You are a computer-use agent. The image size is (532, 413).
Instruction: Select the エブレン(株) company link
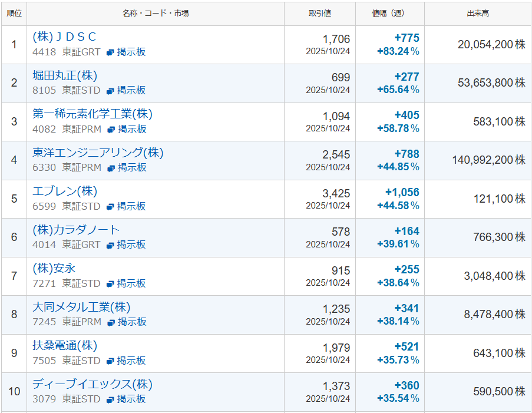(65, 191)
